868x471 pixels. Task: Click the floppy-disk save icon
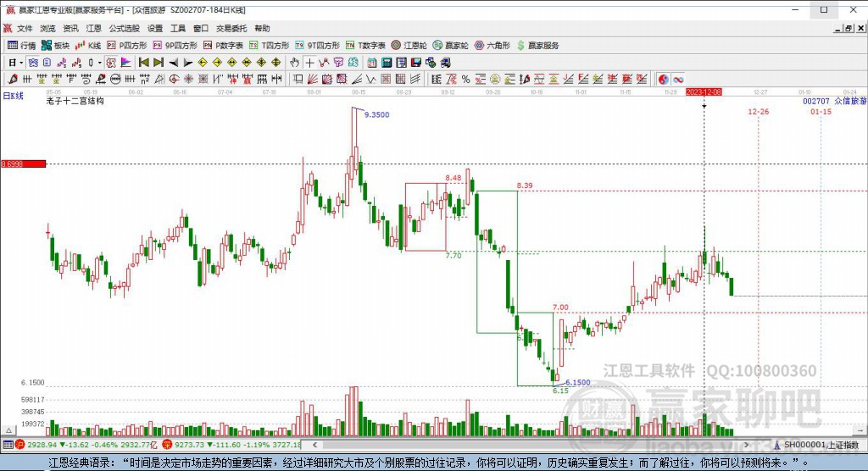point(416,63)
